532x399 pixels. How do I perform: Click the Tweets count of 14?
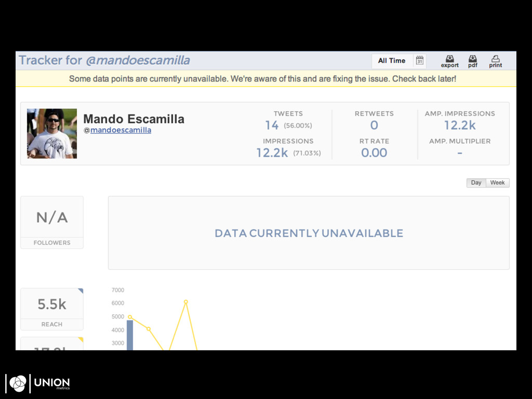point(272,125)
